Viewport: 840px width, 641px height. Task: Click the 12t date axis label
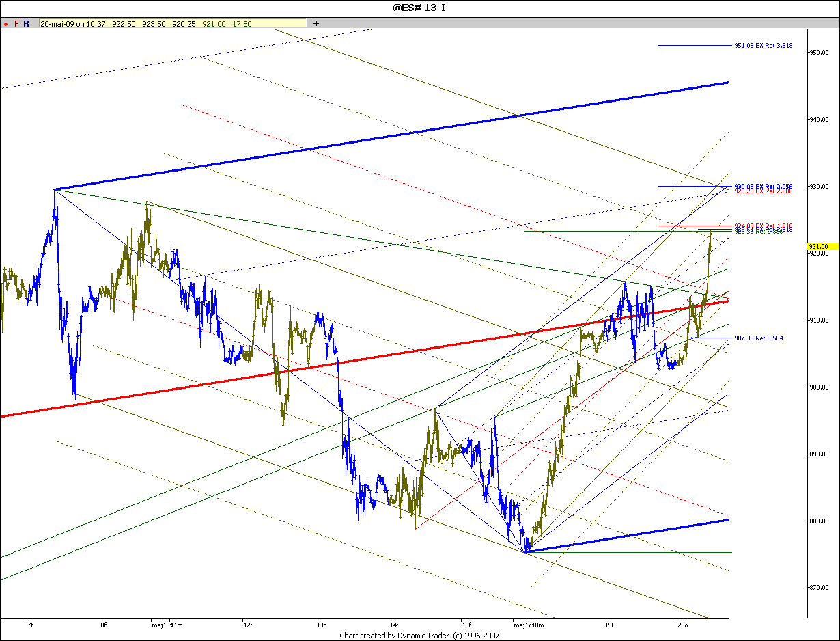[x=248, y=625]
